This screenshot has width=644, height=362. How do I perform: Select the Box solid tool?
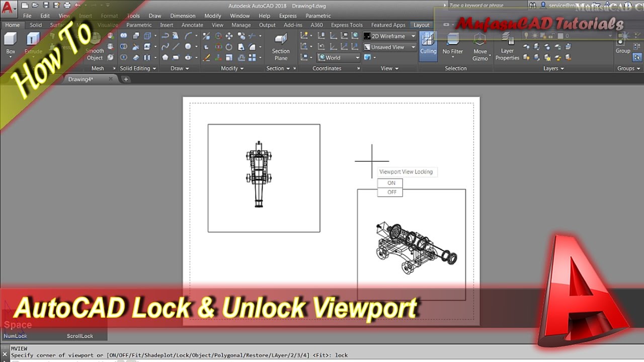[x=11, y=44]
